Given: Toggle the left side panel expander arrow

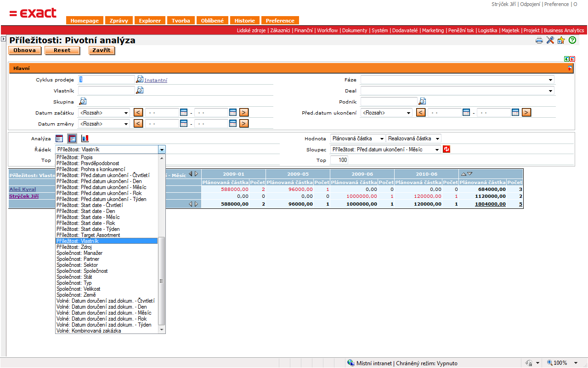Looking at the screenshot, I should point(3,40).
